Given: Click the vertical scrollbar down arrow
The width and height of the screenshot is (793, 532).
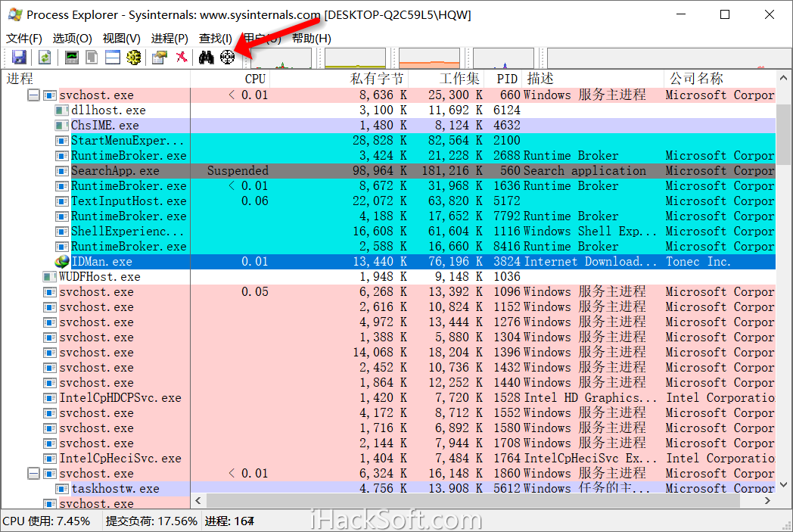Looking at the screenshot, I should click(783, 484).
